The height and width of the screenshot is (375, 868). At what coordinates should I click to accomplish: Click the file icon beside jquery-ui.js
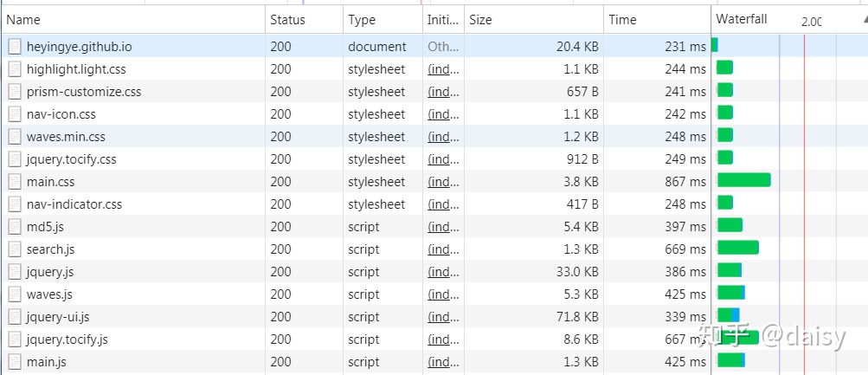tap(15, 317)
